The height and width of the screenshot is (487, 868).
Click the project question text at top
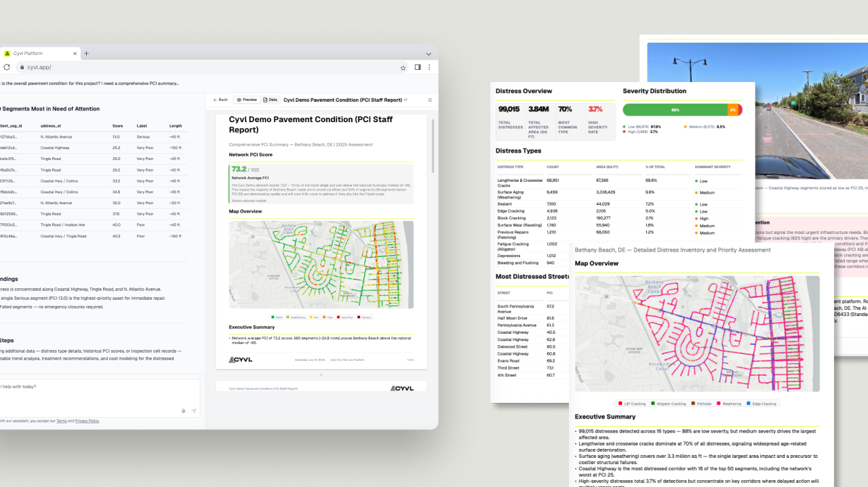[90, 83]
